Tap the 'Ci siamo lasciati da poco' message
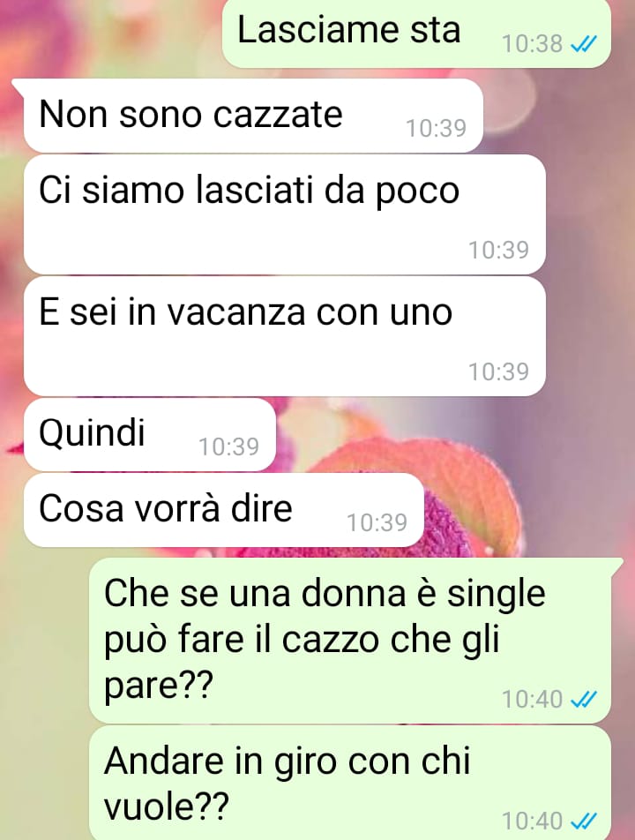635x840 pixels. 285,214
